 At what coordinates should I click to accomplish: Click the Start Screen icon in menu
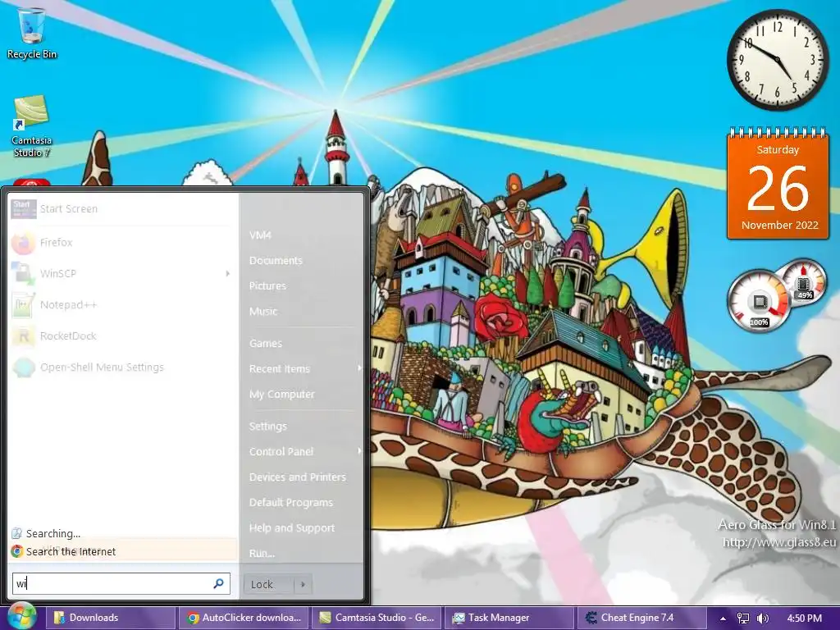coord(24,209)
